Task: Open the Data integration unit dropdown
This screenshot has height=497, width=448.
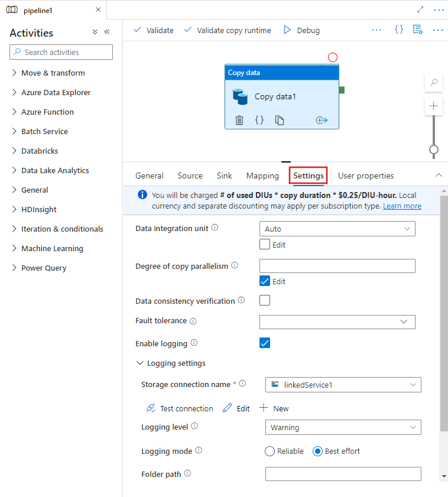Action: click(337, 229)
